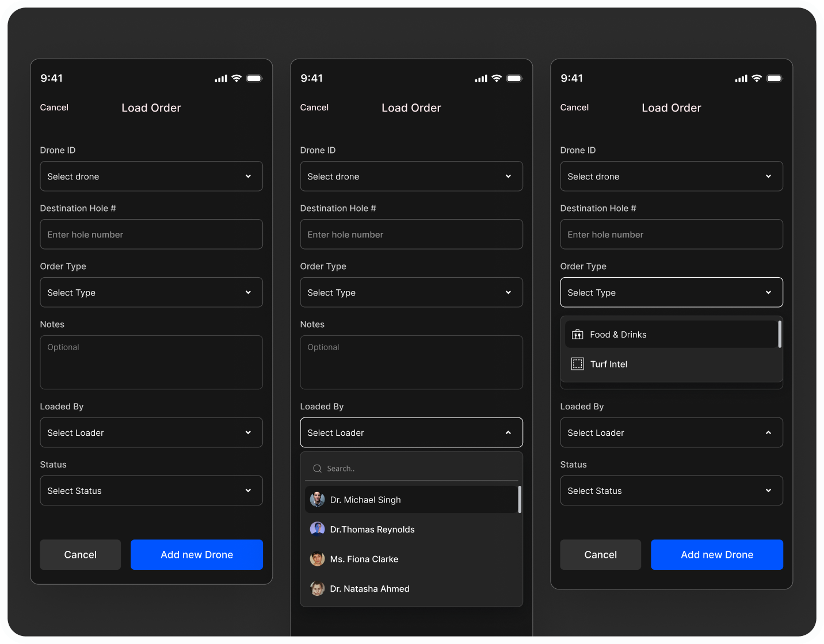Click the cellular signal icon on the middle phone screen
The height and width of the screenshot is (644, 824).
tap(480, 78)
